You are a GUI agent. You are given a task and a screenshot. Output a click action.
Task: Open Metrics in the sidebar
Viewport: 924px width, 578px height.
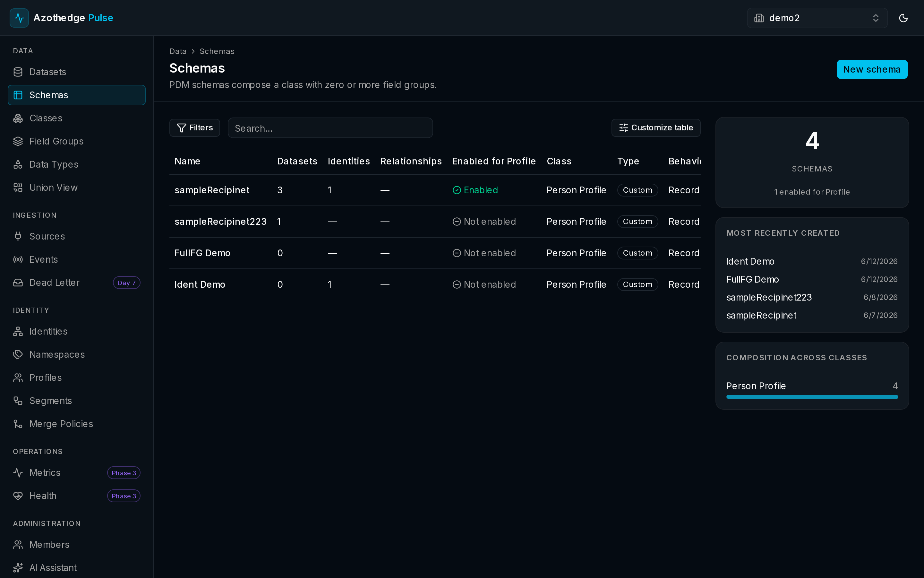(77, 473)
